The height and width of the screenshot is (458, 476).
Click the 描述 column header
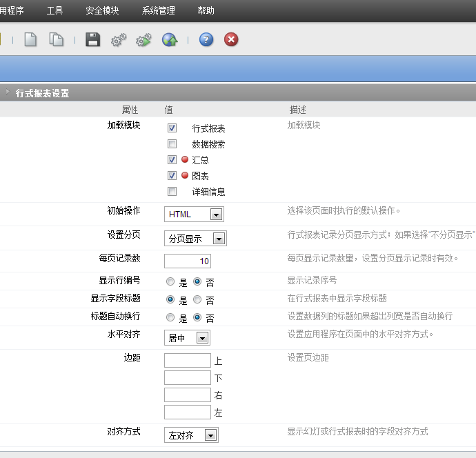297,110
